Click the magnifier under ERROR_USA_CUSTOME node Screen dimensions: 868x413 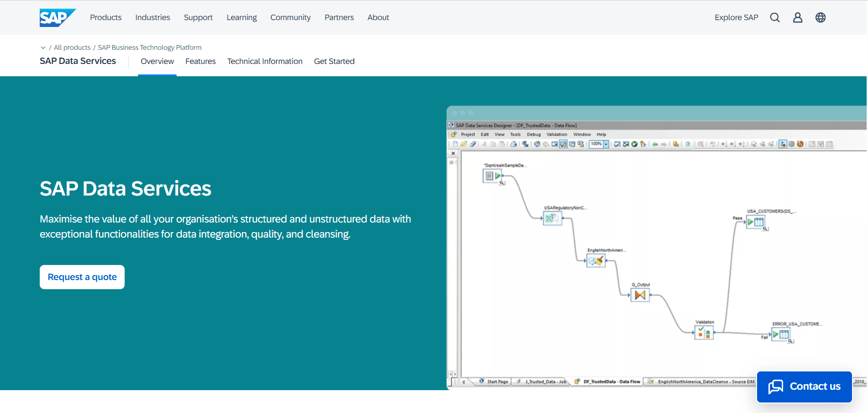791,341
